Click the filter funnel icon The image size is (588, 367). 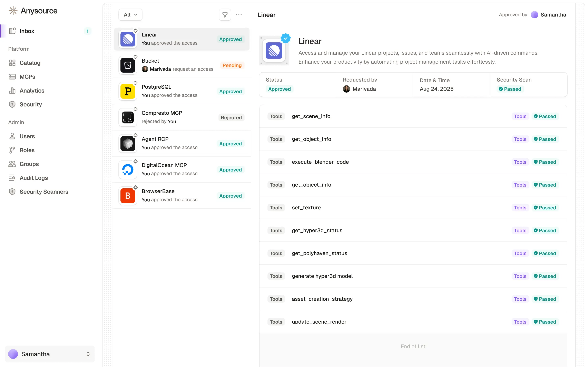click(x=225, y=15)
